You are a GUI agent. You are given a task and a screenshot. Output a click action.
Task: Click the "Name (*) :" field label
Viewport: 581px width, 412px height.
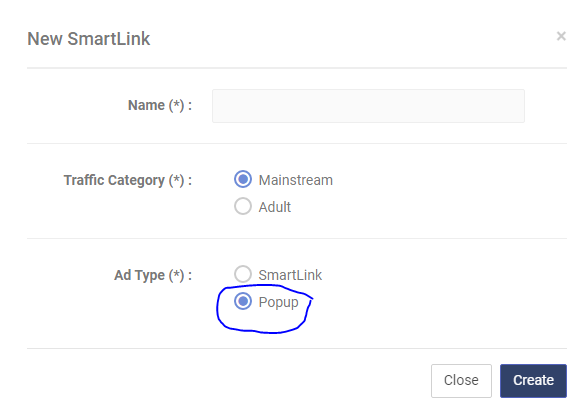(x=160, y=106)
